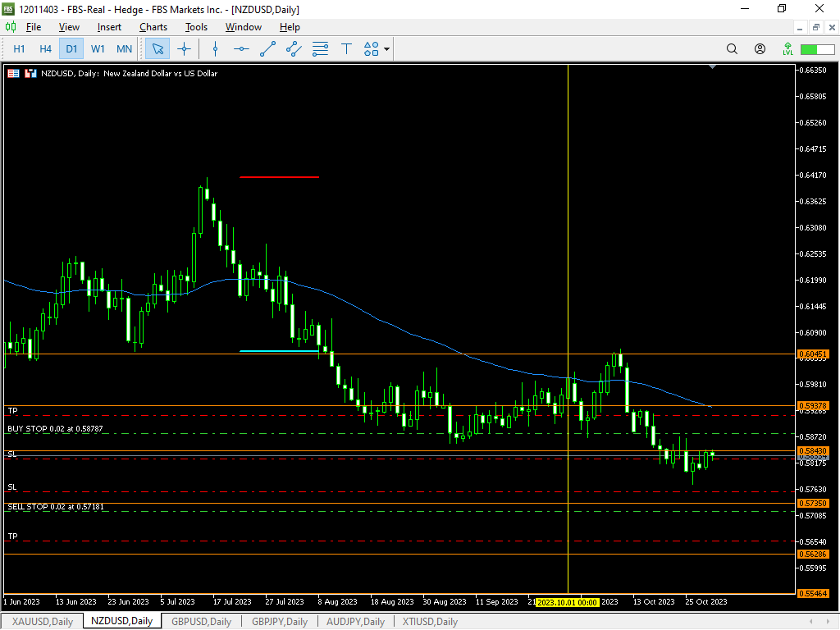The height and width of the screenshot is (630, 840).
Task: Select the red horizontal line segment
Action: coord(279,177)
